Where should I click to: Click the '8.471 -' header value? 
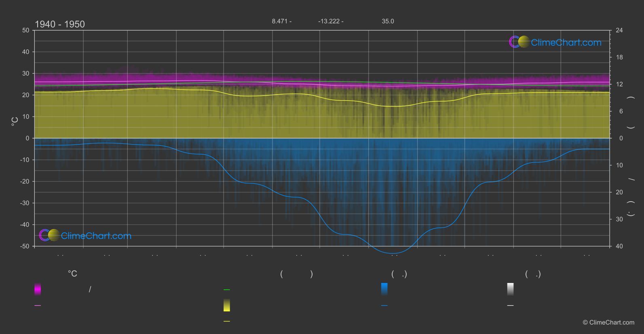282,21
